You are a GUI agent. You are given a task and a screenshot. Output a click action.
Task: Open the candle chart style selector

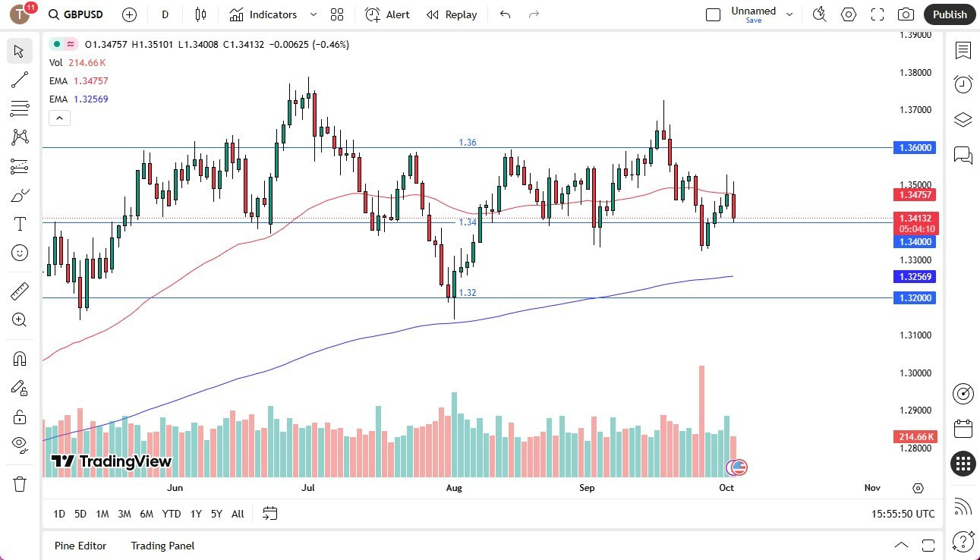click(200, 14)
